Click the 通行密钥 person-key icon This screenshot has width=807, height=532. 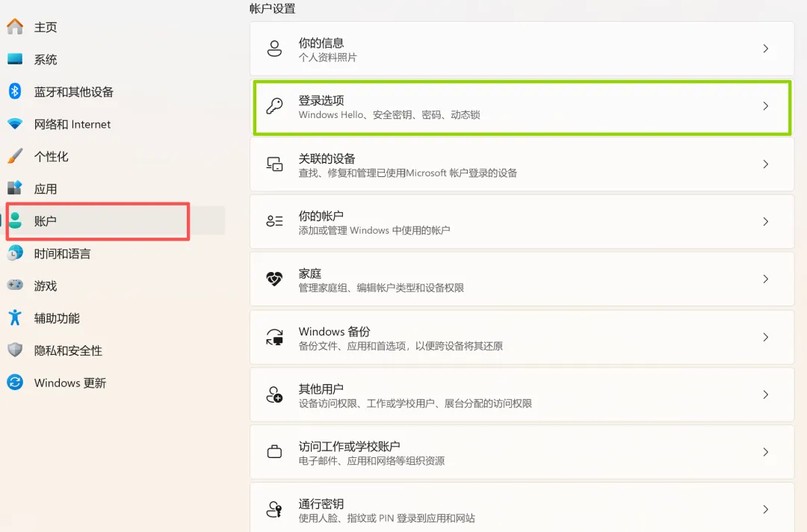click(274, 510)
